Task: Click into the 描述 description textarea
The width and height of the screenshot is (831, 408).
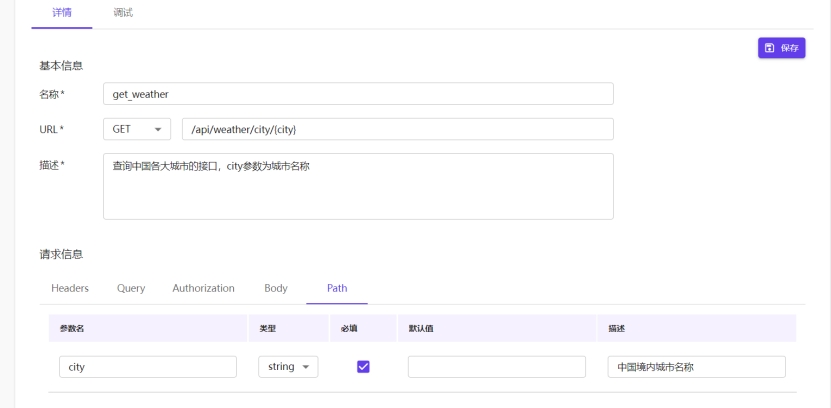Action: coord(358,186)
